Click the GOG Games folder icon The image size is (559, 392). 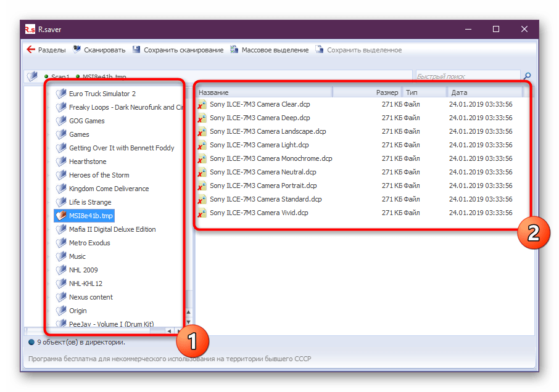tap(61, 120)
